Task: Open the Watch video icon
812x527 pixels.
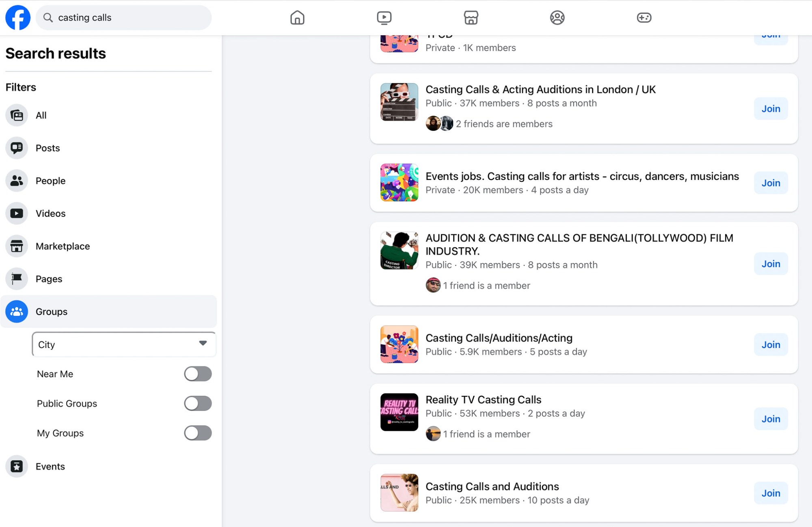Action: [384, 17]
